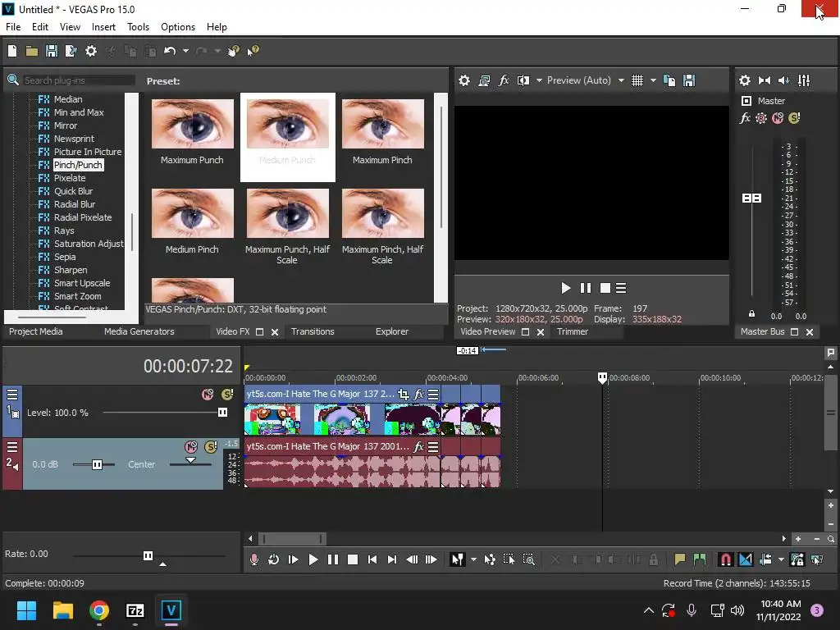840x630 pixels.
Task: Click the Video Output FX icon in preview
Action: click(504, 80)
